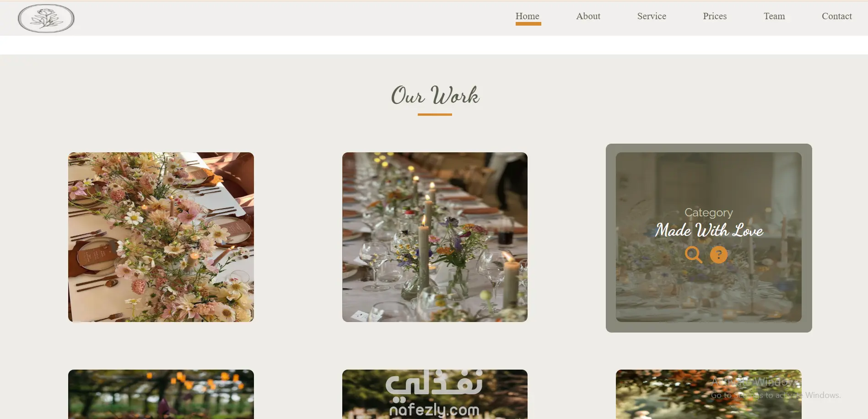Screen dimensions: 868x419
Task: Navigate to the Service section
Action: point(652,16)
